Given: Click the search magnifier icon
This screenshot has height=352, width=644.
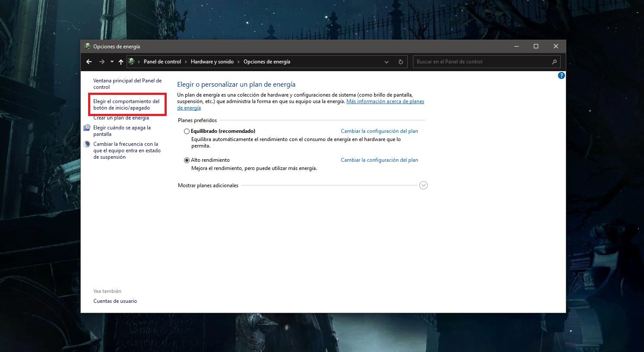Looking at the screenshot, I should point(554,62).
